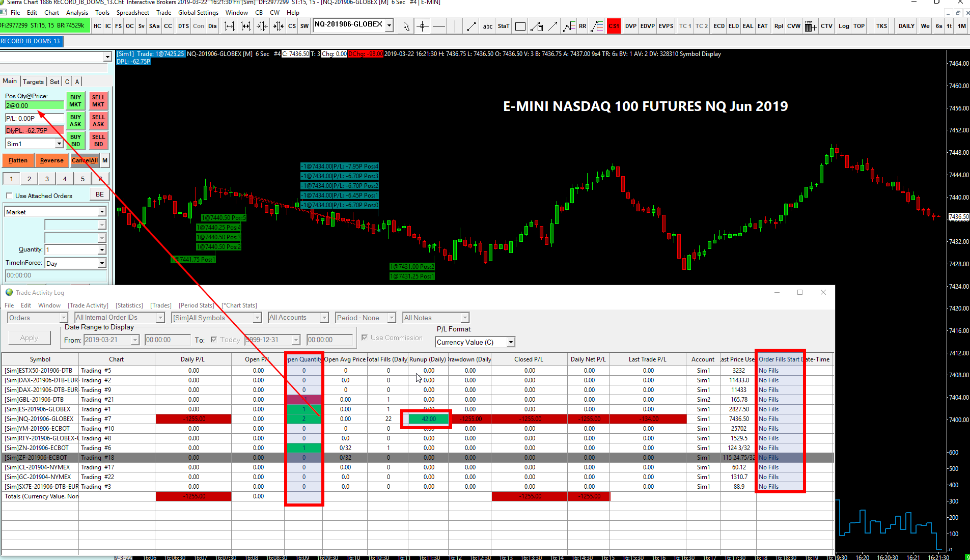Open the [Period Stats] tab
The width and height of the screenshot is (970, 560).
pos(197,305)
